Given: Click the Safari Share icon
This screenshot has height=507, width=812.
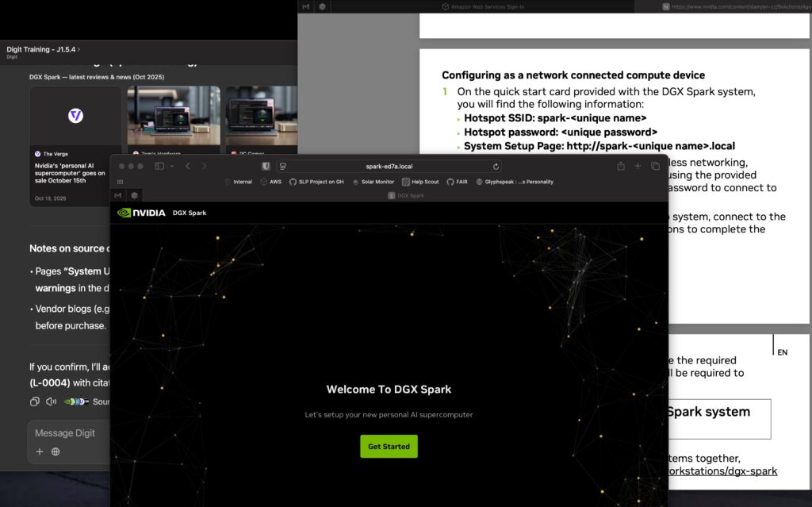Looking at the screenshot, I should 620,166.
